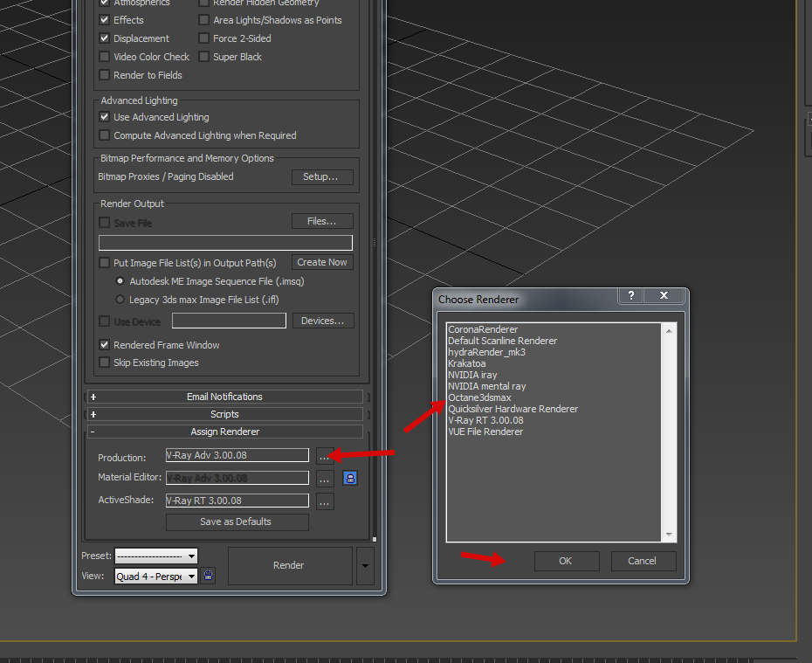Click the Files... button
Image resolution: width=812 pixels, height=663 pixels.
(x=322, y=221)
